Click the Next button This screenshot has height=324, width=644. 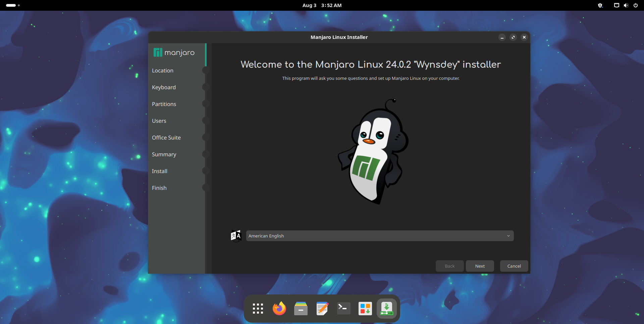480,266
